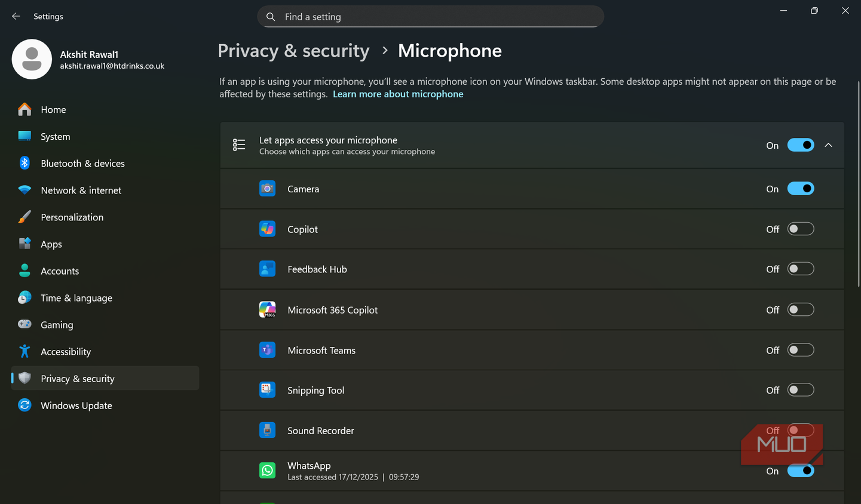The width and height of the screenshot is (861, 504).
Task: Click the Time & language globe icon
Action: (x=24, y=297)
